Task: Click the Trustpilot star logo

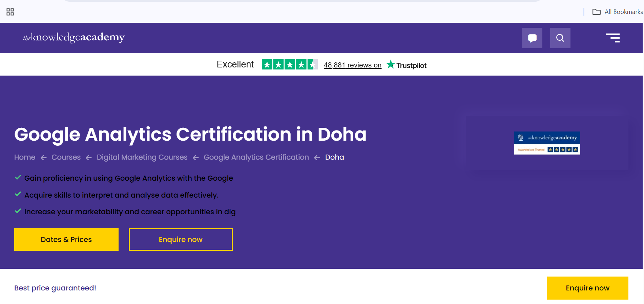Action: [x=406, y=65]
